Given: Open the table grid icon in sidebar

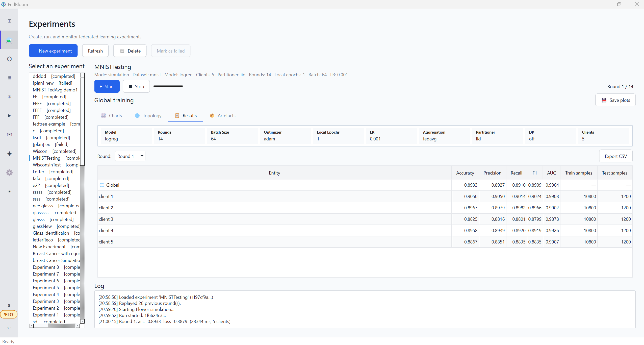Looking at the screenshot, I should (x=9, y=78).
